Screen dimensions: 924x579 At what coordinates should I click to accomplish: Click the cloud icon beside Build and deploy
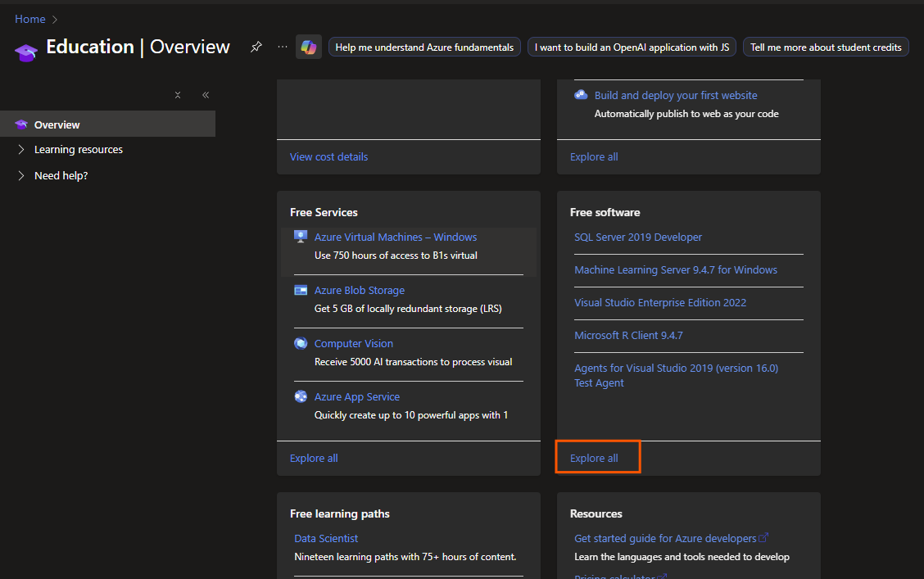point(581,95)
